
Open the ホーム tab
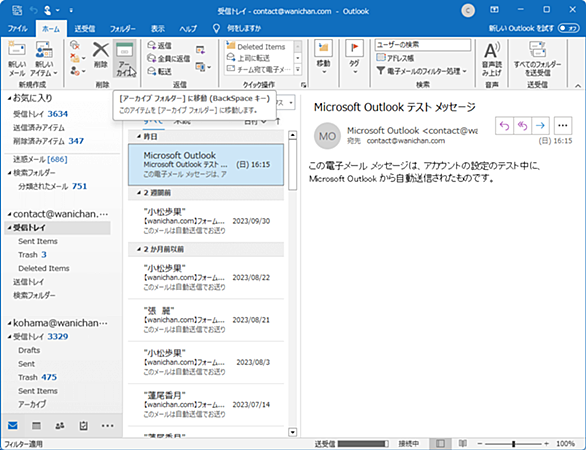pyautogui.click(x=51, y=29)
